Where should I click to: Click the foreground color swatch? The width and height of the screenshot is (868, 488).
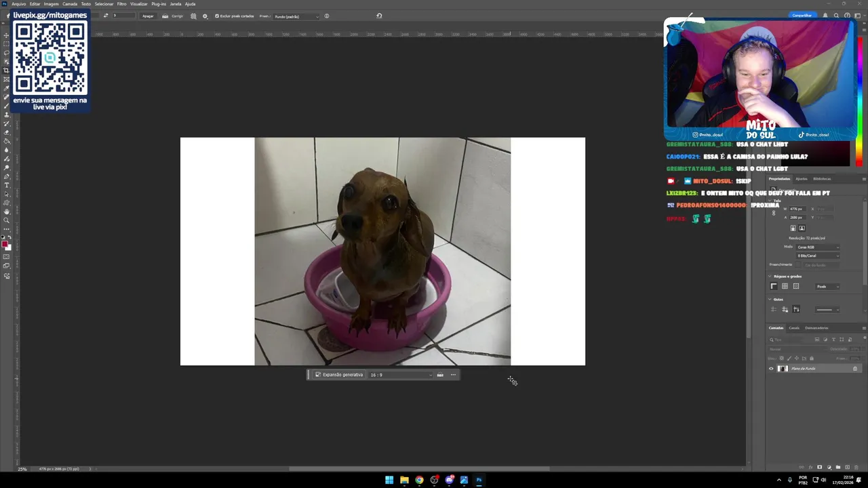click(x=5, y=244)
